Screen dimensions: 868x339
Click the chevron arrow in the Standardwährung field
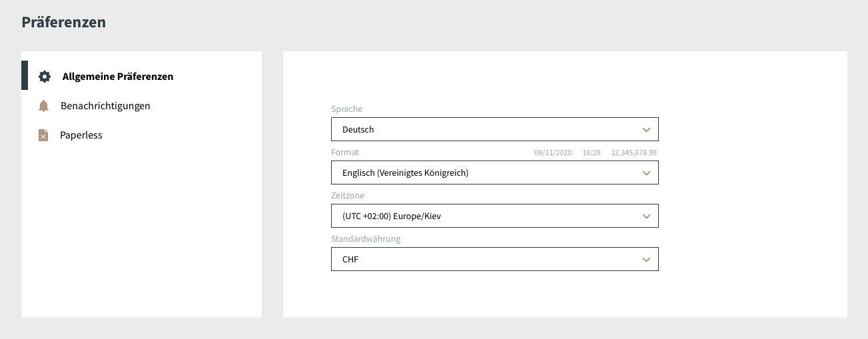coord(646,260)
